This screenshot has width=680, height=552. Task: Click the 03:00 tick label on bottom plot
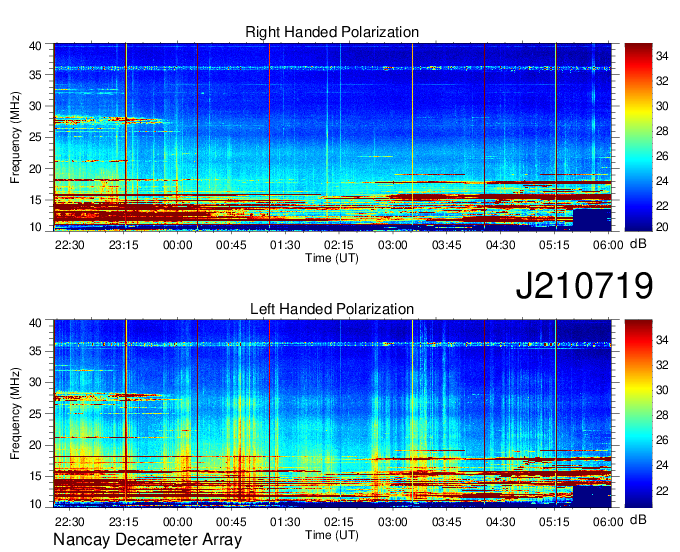coord(392,522)
